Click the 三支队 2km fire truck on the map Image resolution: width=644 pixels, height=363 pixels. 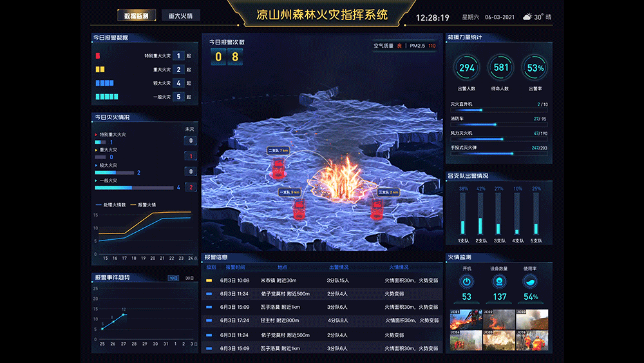click(376, 209)
